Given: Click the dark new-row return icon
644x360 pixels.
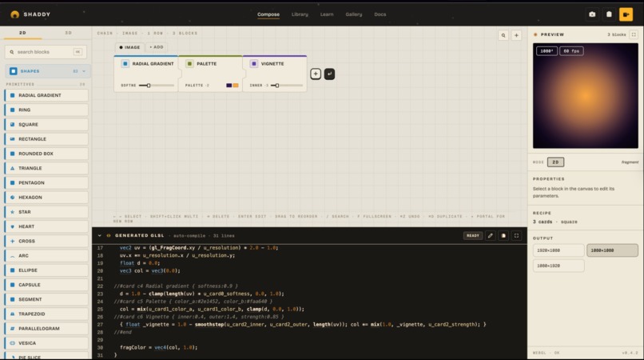Looking at the screenshot, I should point(329,74).
